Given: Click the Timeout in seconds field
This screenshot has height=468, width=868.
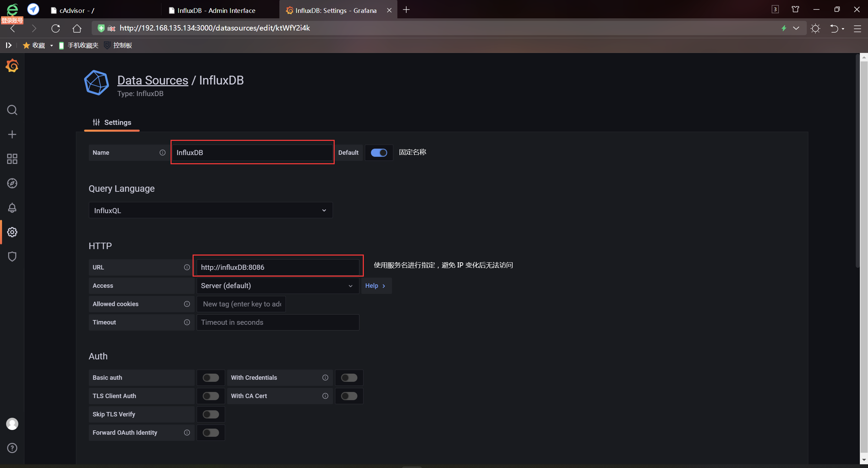Looking at the screenshot, I should click(278, 322).
